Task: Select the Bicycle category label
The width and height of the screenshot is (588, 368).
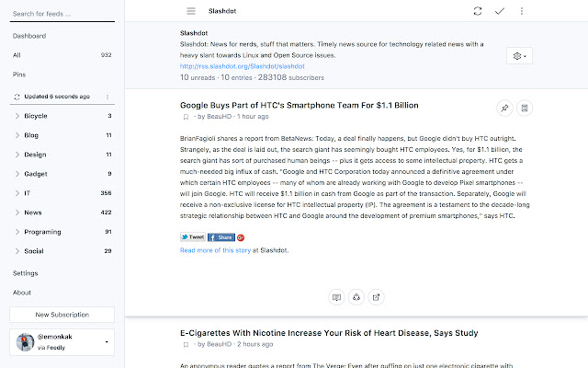Action: pos(36,116)
